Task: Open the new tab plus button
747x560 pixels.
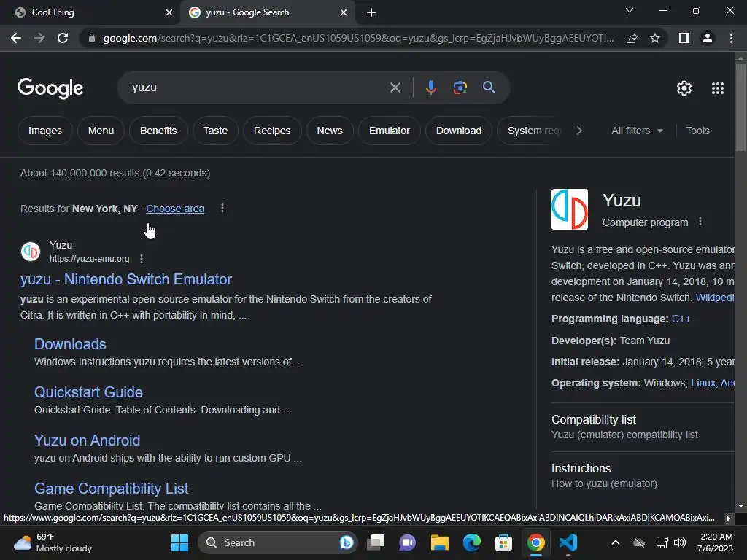Action: (x=371, y=12)
